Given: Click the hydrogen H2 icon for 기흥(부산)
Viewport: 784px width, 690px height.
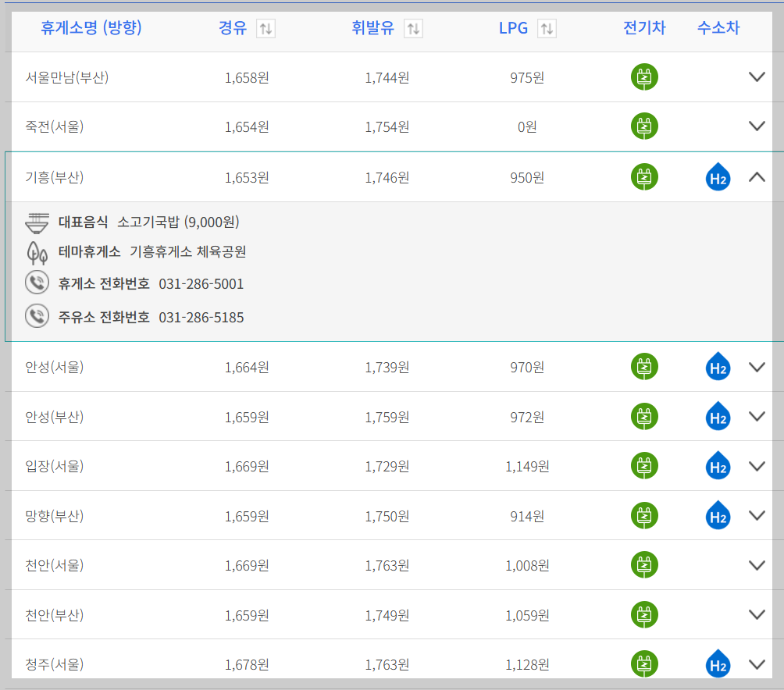Looking at the screenshot, I should 717,176.
